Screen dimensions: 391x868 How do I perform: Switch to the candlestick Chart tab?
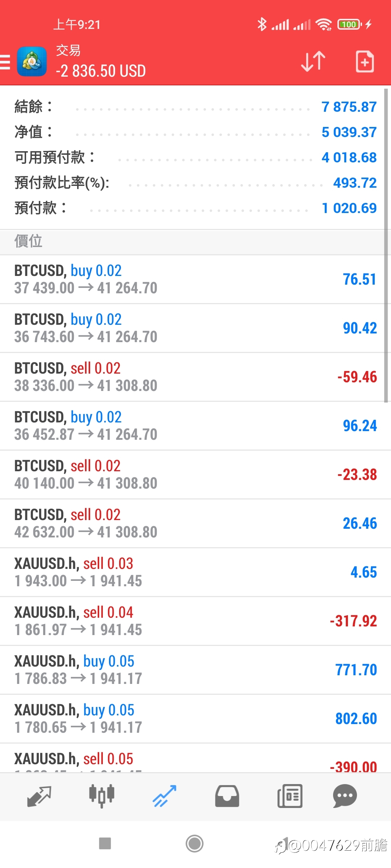tap(102, 796)
